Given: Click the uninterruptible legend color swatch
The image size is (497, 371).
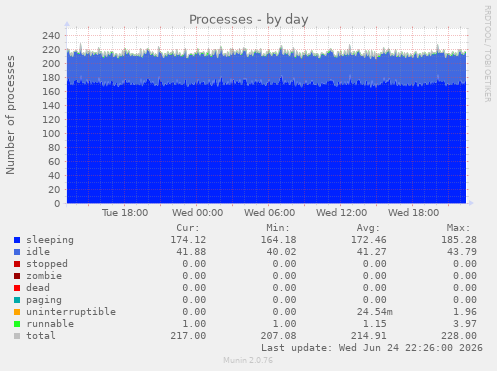Looking at the screenshot, I should click(17, 312).
